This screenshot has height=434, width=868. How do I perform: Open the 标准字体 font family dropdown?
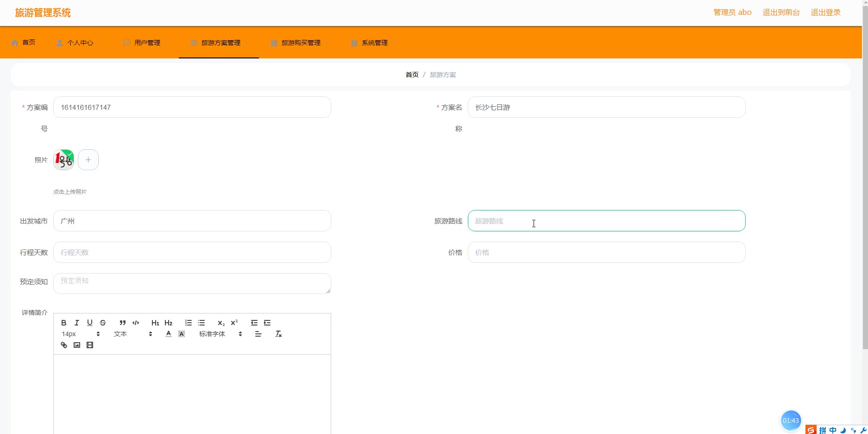[x=220, y=334]
